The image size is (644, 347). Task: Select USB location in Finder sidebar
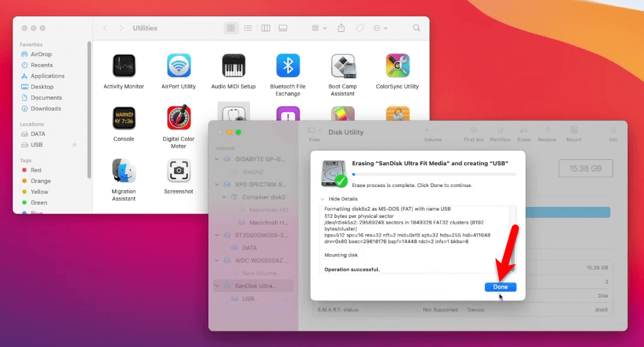(x=37, y=144)
